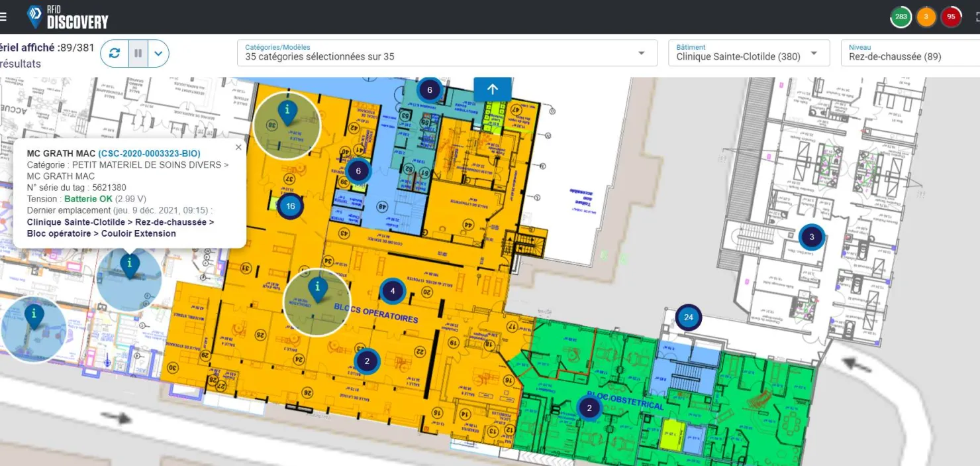This screenshot has width=980, height=466.
Task: Open the orange 3 alert badge
Action: click(926, 17)
